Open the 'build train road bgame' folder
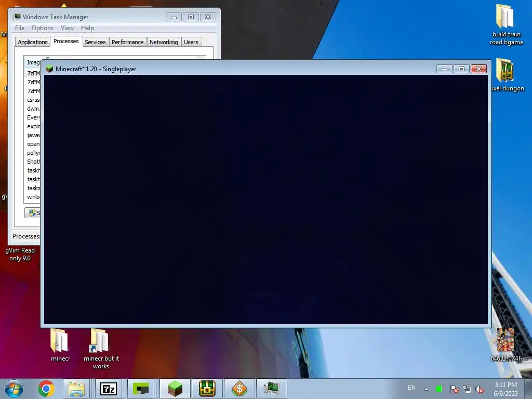532x399 pixels. pyautogui.click(x=506, y=24)
